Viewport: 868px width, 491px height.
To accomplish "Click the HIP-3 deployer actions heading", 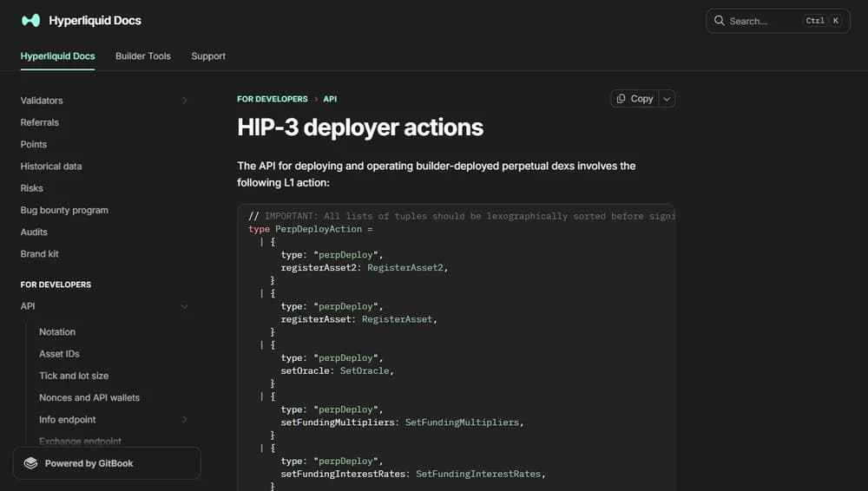I will (360, 128).
